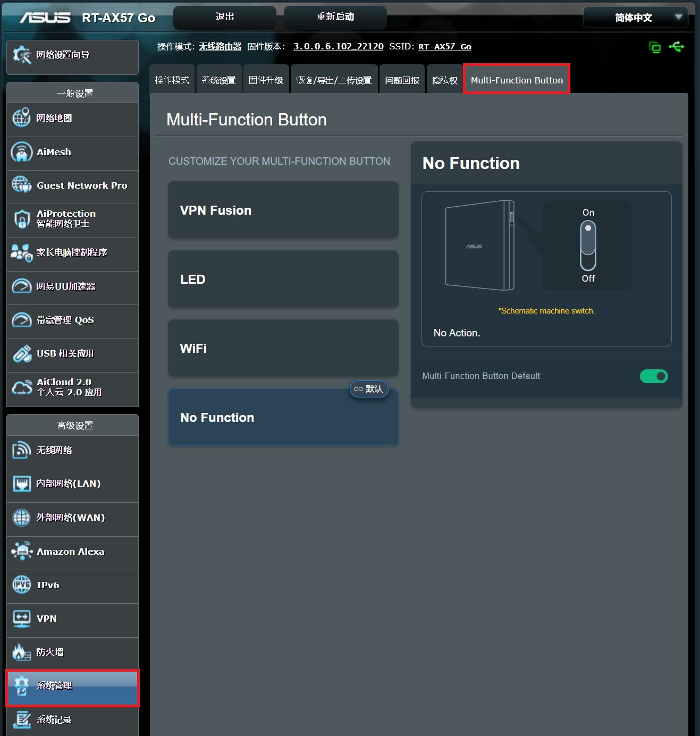
Task: Open the network map globe icon
Action: point(21,118)
